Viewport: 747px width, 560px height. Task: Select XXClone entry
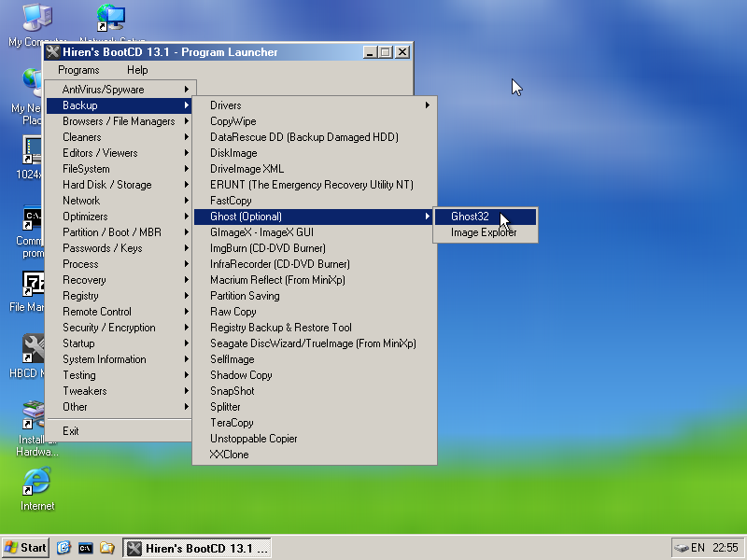pos(315,455)
